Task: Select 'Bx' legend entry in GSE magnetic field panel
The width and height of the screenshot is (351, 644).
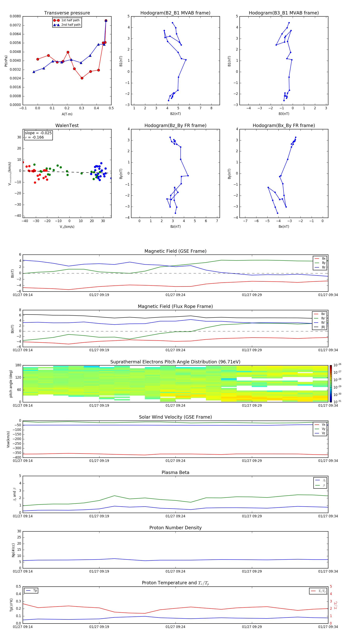Action: point(320,259)
